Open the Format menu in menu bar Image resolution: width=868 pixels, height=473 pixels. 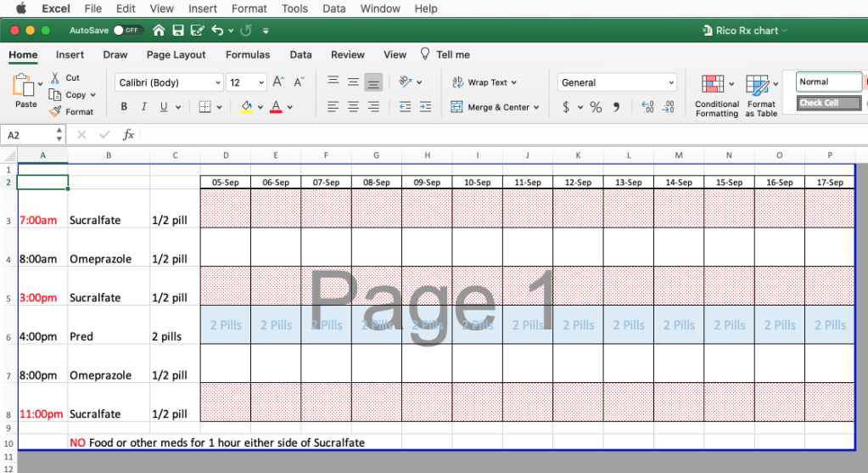[249, 8]
